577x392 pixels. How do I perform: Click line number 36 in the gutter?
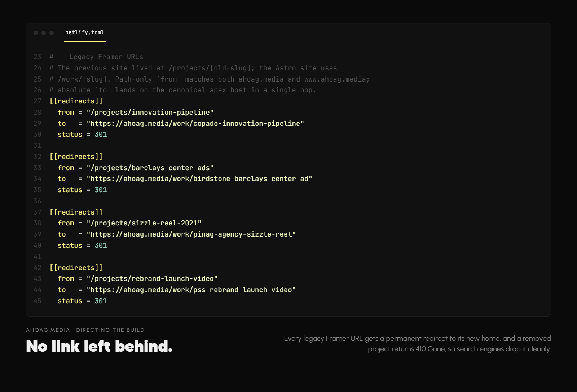tap(38, 201)
